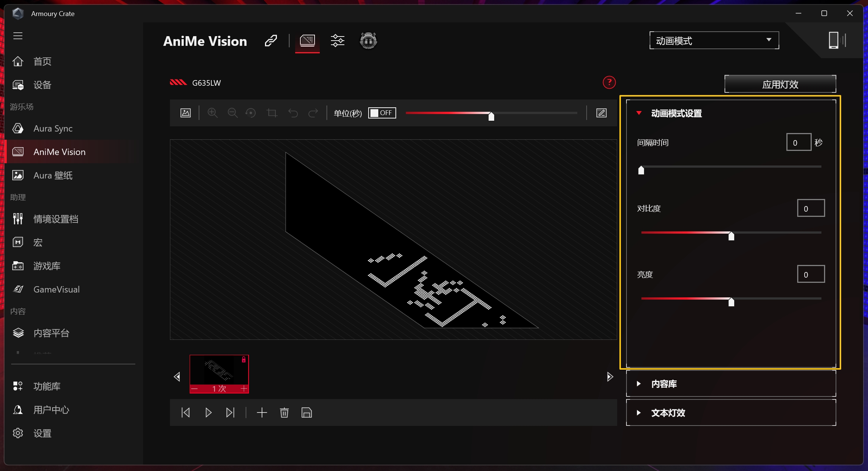Click the edit pencil icon in toolbar
Screen dimensions: 868x471
(602, 113)
